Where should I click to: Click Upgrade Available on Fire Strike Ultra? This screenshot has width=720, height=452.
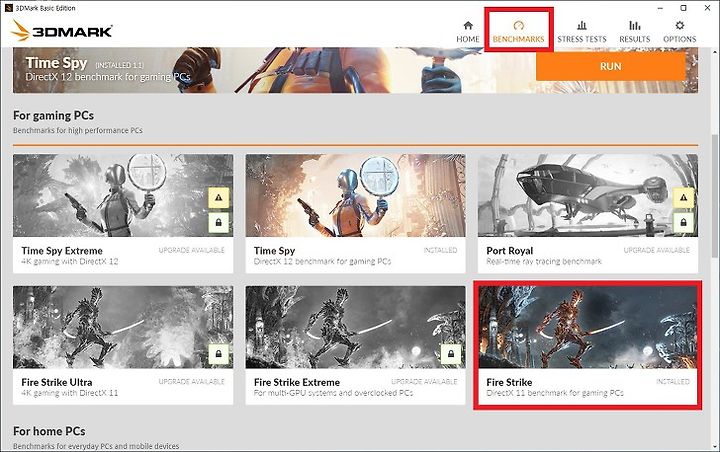191,382
